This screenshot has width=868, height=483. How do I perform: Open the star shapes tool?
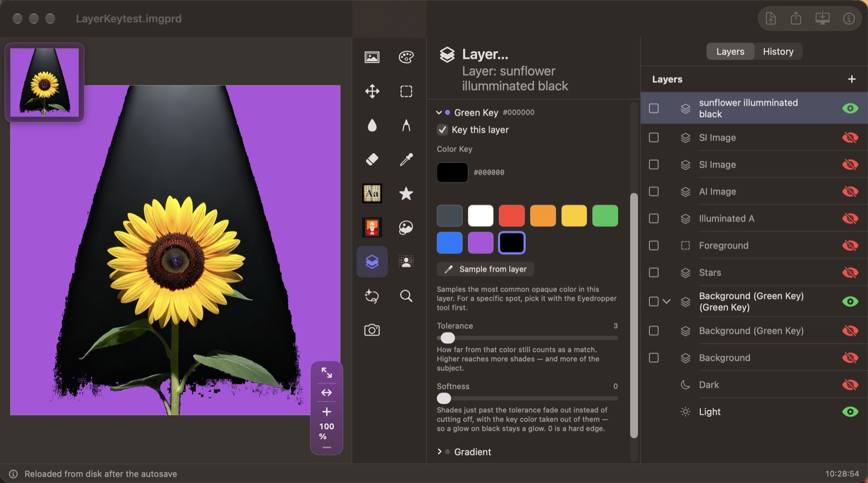tap(406, 193)
